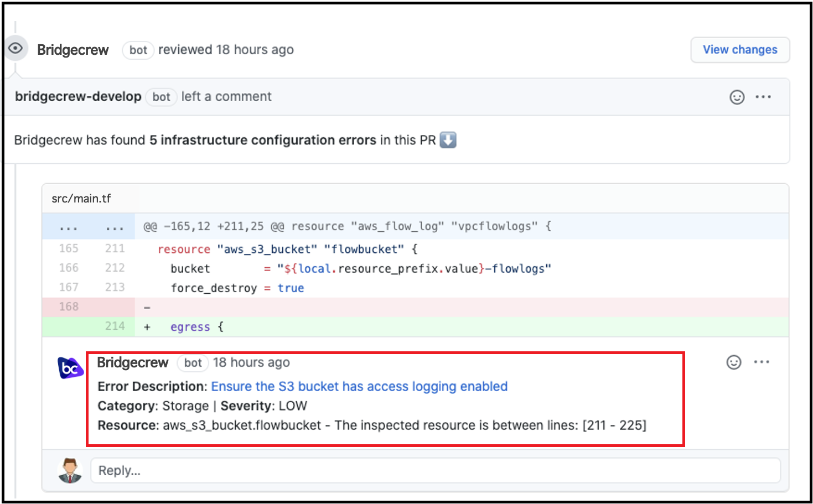Click '18 hours ago' on the error comment

(x=251, y=362)
